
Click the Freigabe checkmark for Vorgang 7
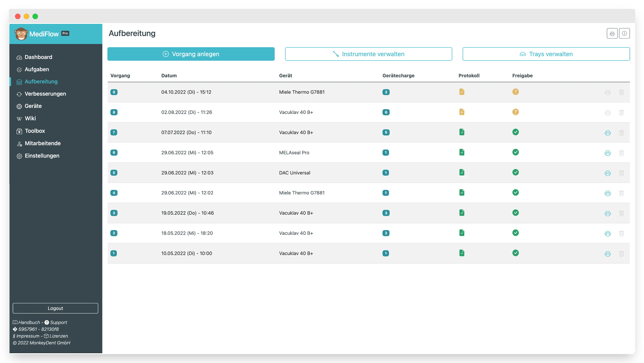pos(516,132)
